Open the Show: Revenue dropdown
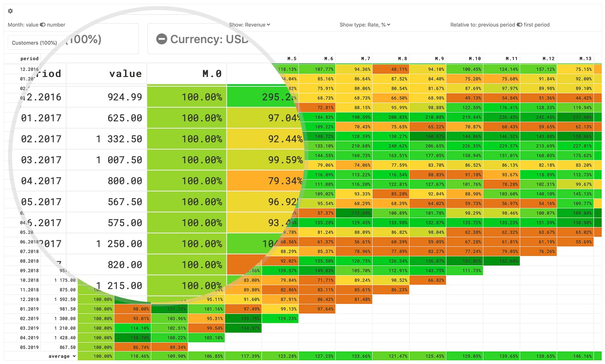 pos(249,25)
